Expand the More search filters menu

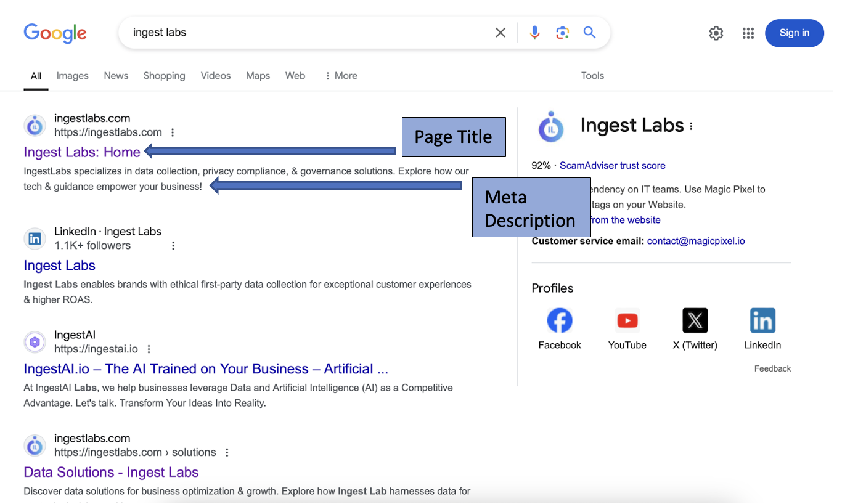tap(341, 76)
